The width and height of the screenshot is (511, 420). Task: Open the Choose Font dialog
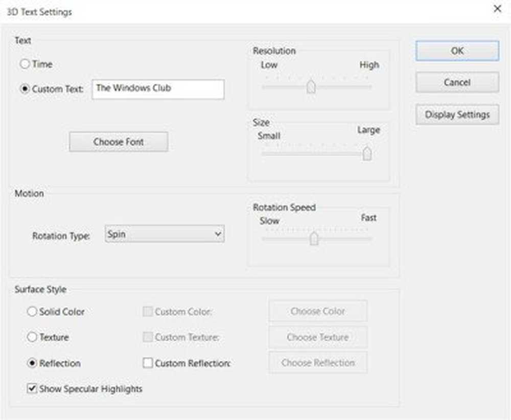[119, 142]
